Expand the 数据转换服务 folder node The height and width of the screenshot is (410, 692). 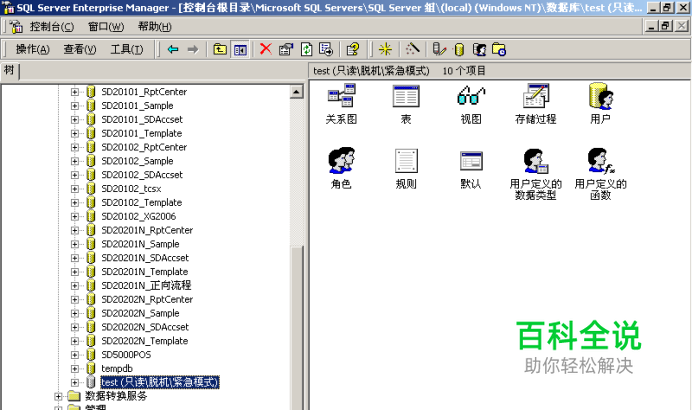pyautogui.click(x=58, y=396)
